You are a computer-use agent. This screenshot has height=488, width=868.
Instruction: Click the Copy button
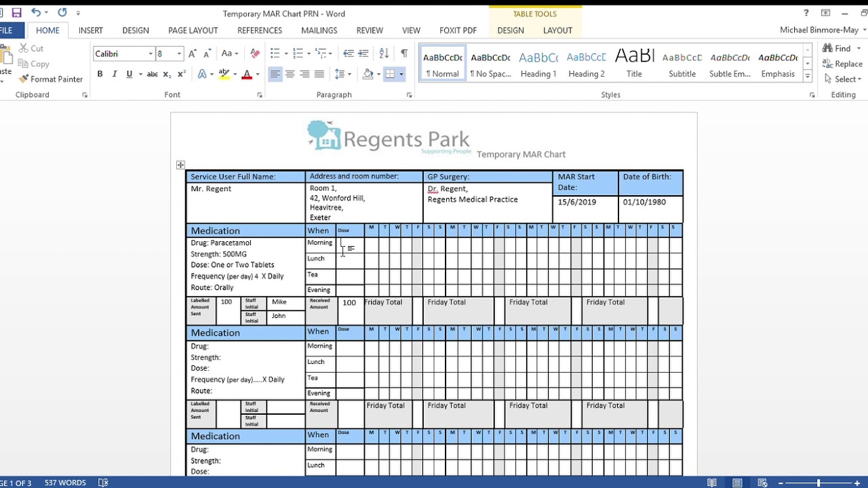pos(34,64)
